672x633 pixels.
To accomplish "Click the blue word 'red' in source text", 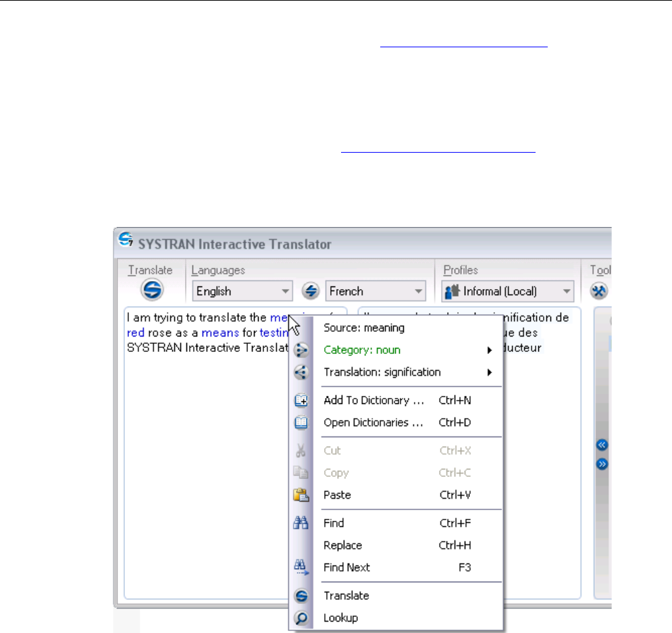I will click(136, 332).
